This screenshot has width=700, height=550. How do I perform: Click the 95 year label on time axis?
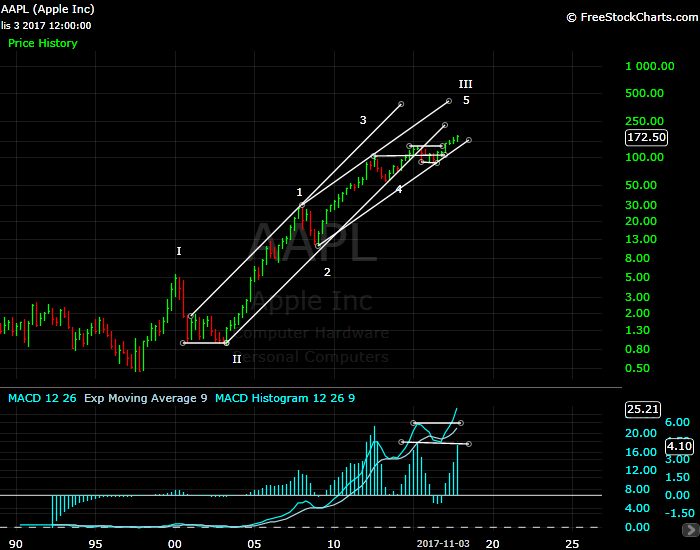(x=95, y=544)
